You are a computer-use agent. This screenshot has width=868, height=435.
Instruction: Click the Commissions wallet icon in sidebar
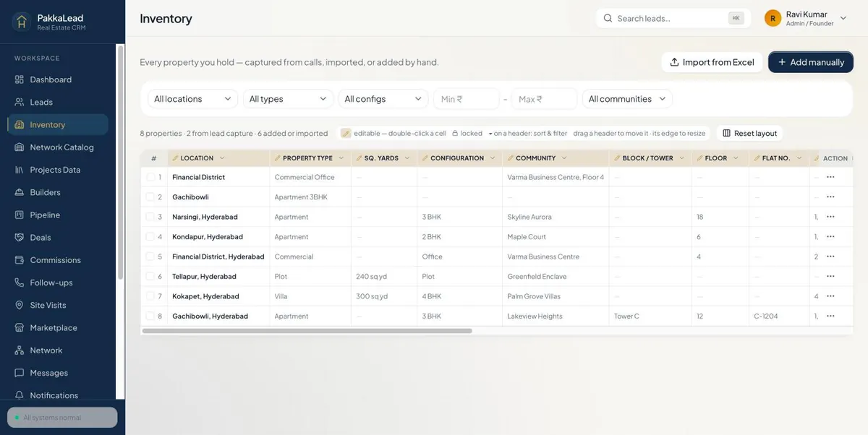coord(20,260)
